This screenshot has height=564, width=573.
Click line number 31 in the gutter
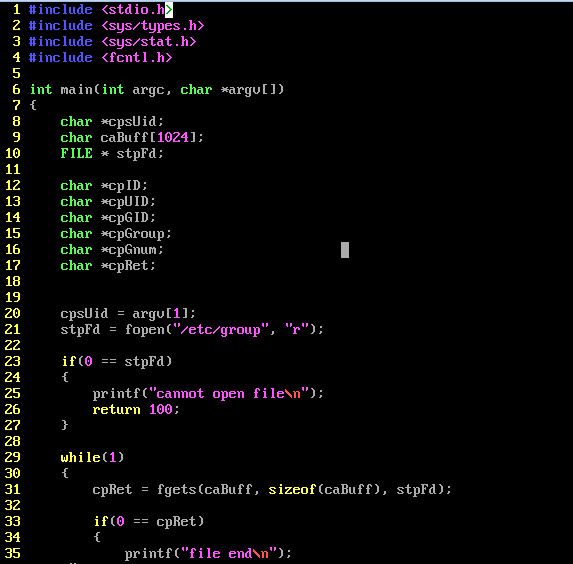pyautogui.click(x=12, y=489)
